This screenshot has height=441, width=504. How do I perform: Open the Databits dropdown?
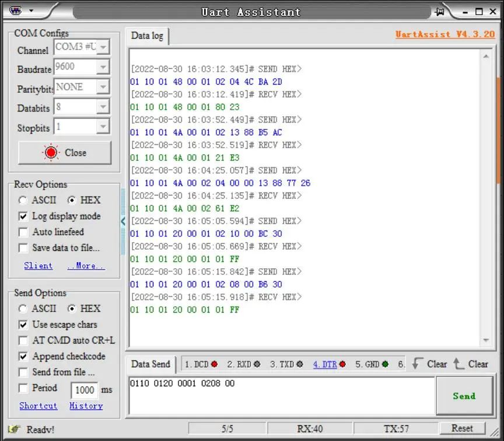(x=103, y=107)
